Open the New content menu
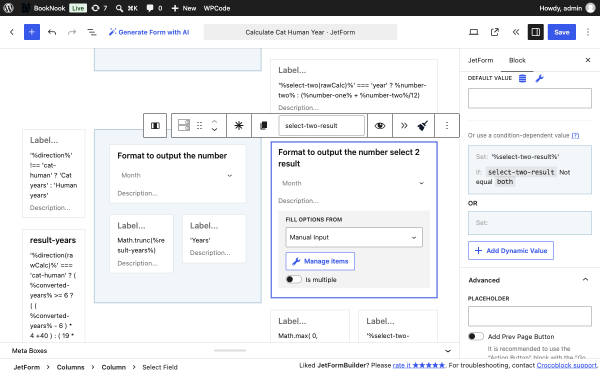 pyautogui.click(x=184, y=8)
